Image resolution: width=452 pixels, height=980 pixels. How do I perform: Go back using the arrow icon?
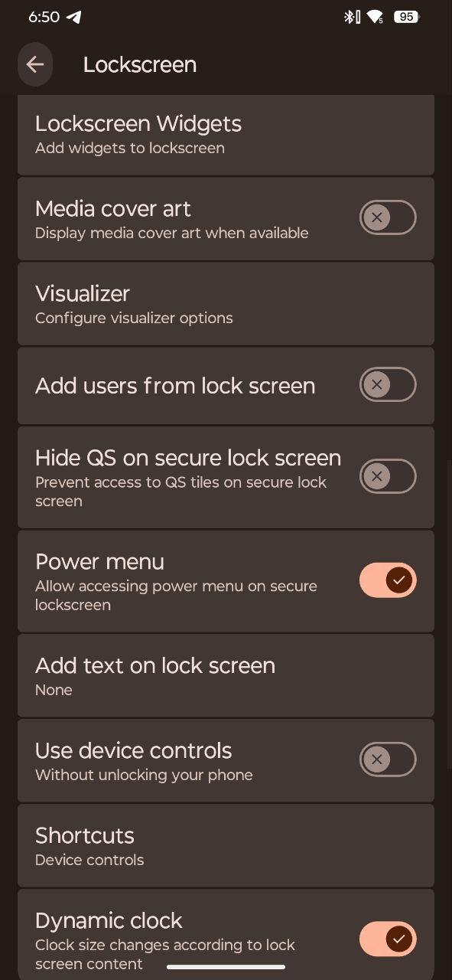click(x=35, y=64)
